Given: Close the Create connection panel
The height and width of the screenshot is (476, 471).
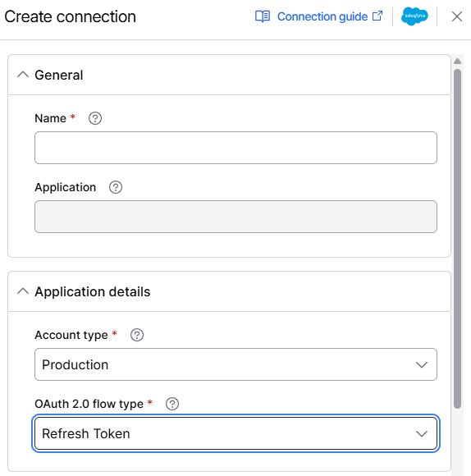Looking at the screenshot, I should (457, 16).
